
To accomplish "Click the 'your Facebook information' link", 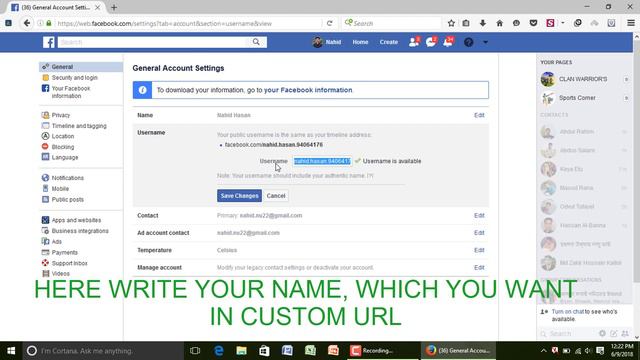I will coord(308,90).
